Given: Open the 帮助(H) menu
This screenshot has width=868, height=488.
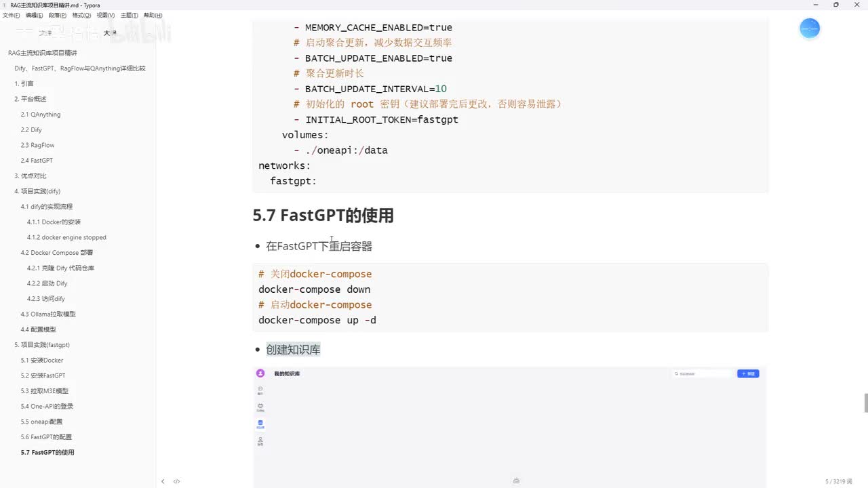Looking at the screenshot, I should pos(153,15).
